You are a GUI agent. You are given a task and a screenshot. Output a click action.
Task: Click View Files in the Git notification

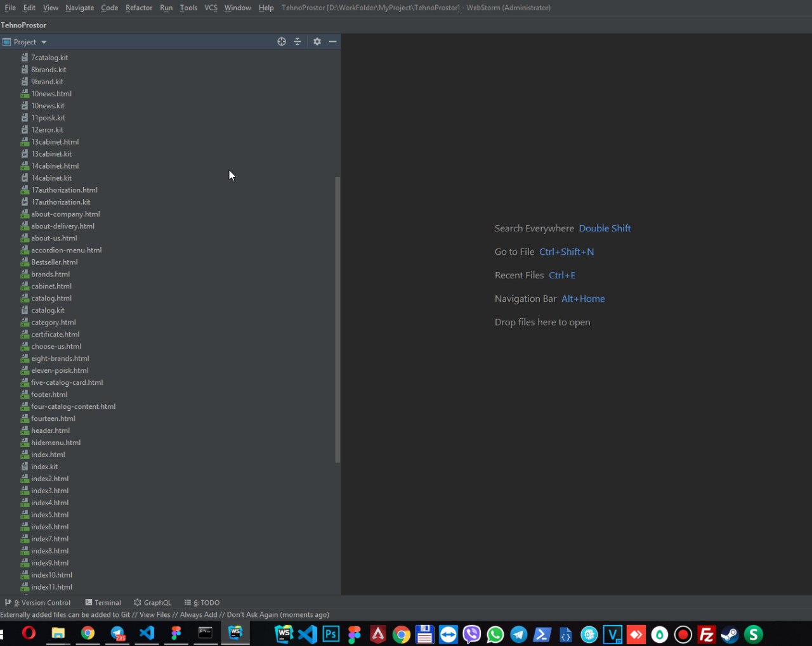[x=155, y=615]
